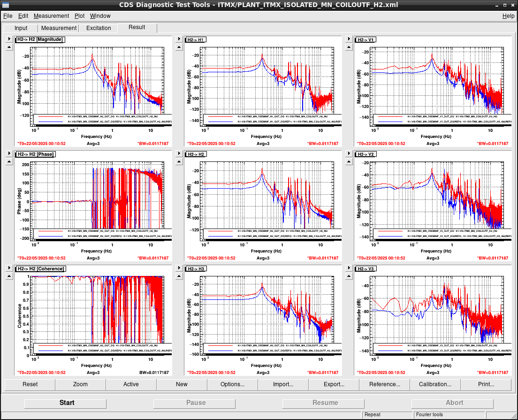Click right-arrow icon beside H2-> H2 [Magnitude] plot

9,39
